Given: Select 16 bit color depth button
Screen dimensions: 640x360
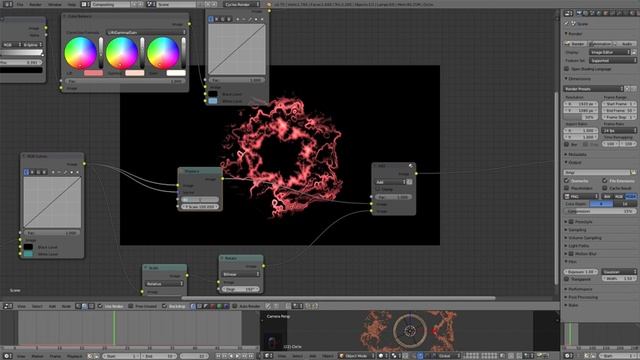Looking at the screenshot, I should (625, 204).
